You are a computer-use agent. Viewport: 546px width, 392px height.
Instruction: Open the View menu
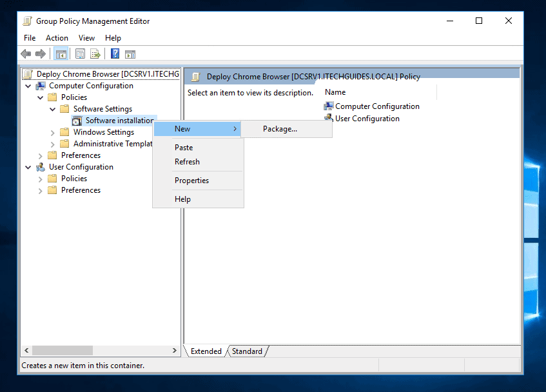(x=87, y=38)
